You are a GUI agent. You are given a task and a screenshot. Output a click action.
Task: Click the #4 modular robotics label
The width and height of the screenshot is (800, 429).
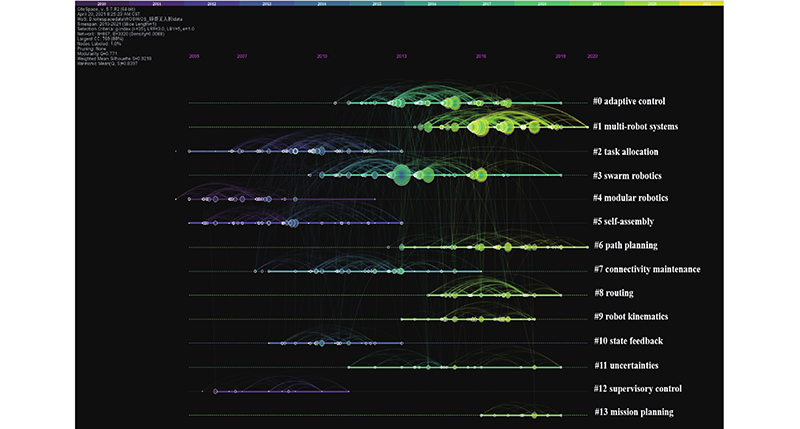coord(630,198)
